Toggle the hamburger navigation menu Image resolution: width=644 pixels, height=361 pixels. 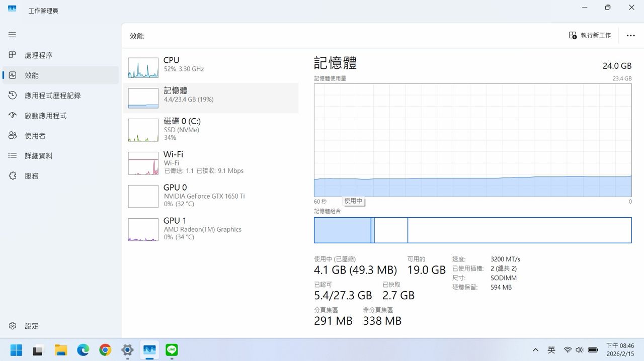tap(12, 35)
